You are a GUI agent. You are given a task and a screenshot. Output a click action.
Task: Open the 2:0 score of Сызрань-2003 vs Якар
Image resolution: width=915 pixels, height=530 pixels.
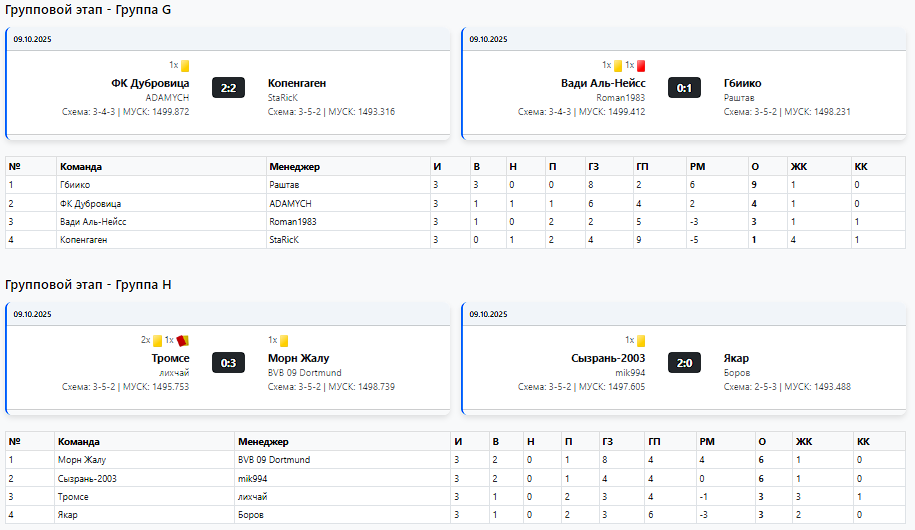[684, 362]
